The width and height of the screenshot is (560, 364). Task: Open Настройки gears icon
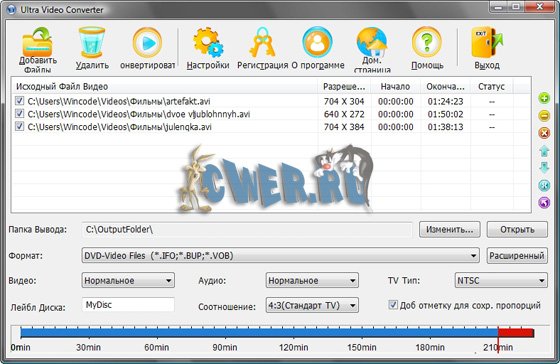pyautogui.click(x=208, y=43)
